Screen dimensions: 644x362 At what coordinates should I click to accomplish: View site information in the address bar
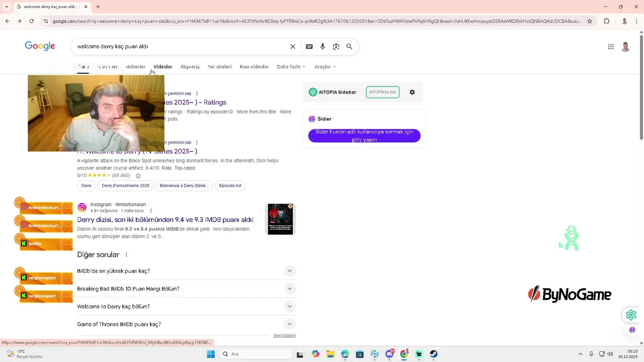[x=46, y=21]
